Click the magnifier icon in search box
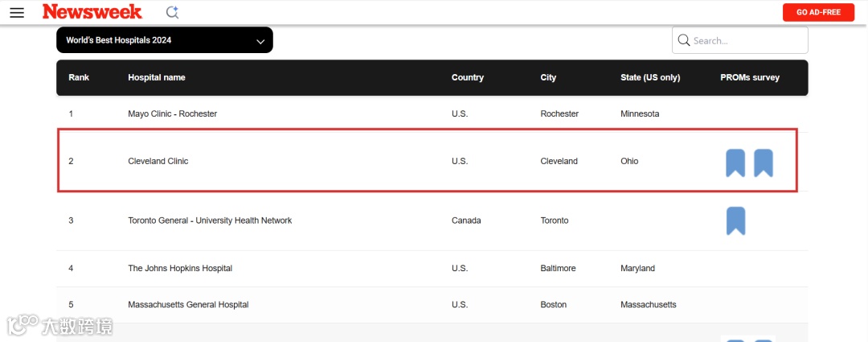Image resolution: width=868 pixels, height=342 pixels. (x=684, y=40)
